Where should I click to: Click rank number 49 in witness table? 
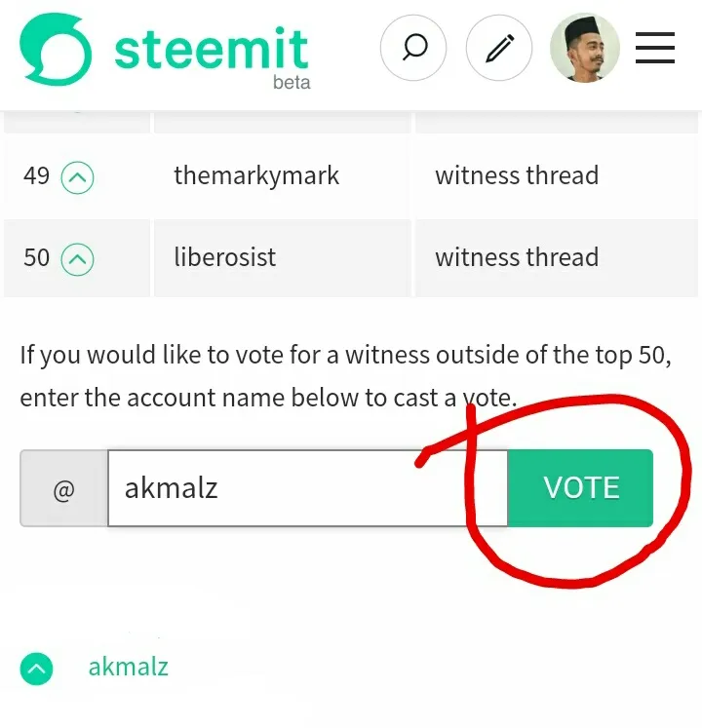pyautogui.click(x=36, y=176)
